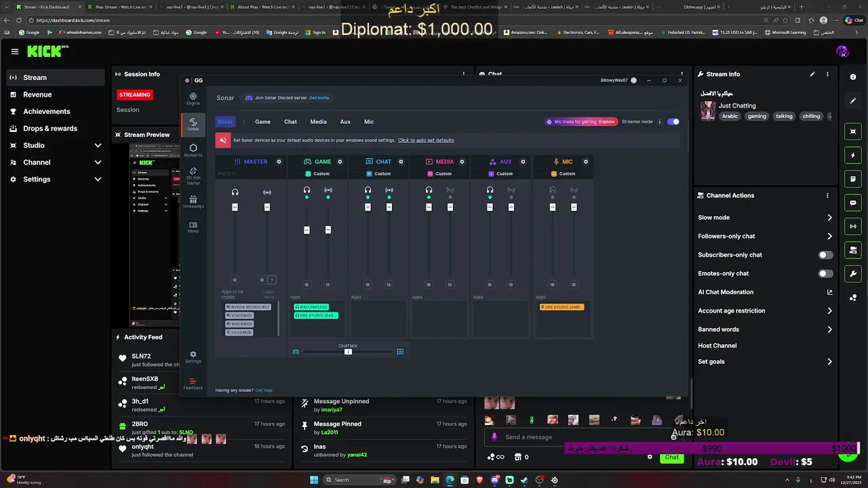This screenshot has height=488, width=868.
Task: Adjust the CHATMIX slider handle
Action: click(x=348, y=352)
